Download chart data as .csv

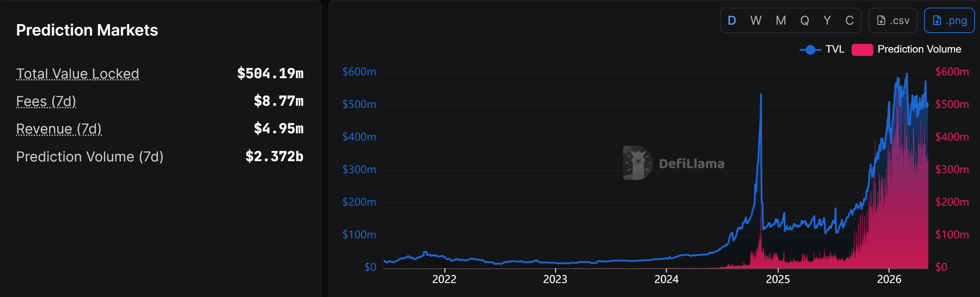click(x=893, y=21)
